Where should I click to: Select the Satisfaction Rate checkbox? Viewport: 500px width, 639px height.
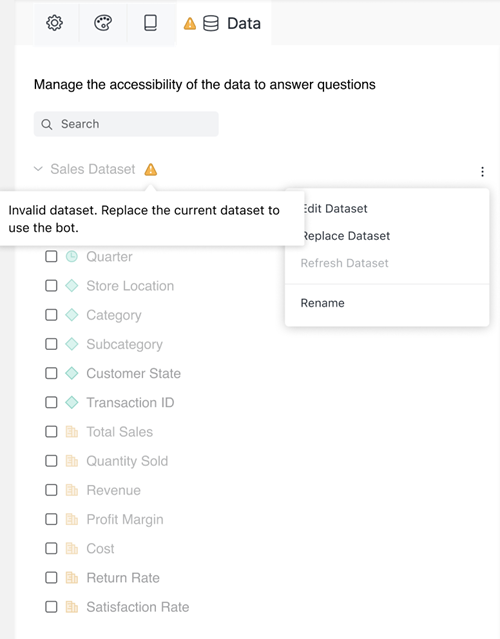(x=51, y=607)
